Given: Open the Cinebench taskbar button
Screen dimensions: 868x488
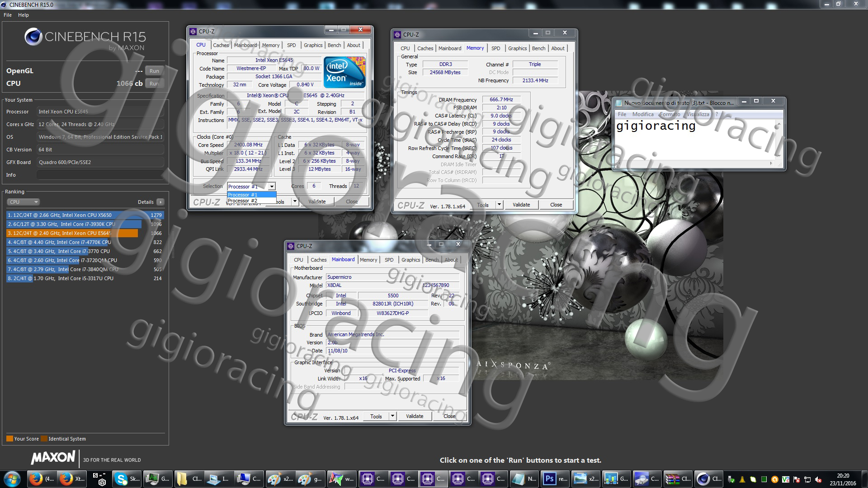Looking at the screenshot, I should [708, 479].
